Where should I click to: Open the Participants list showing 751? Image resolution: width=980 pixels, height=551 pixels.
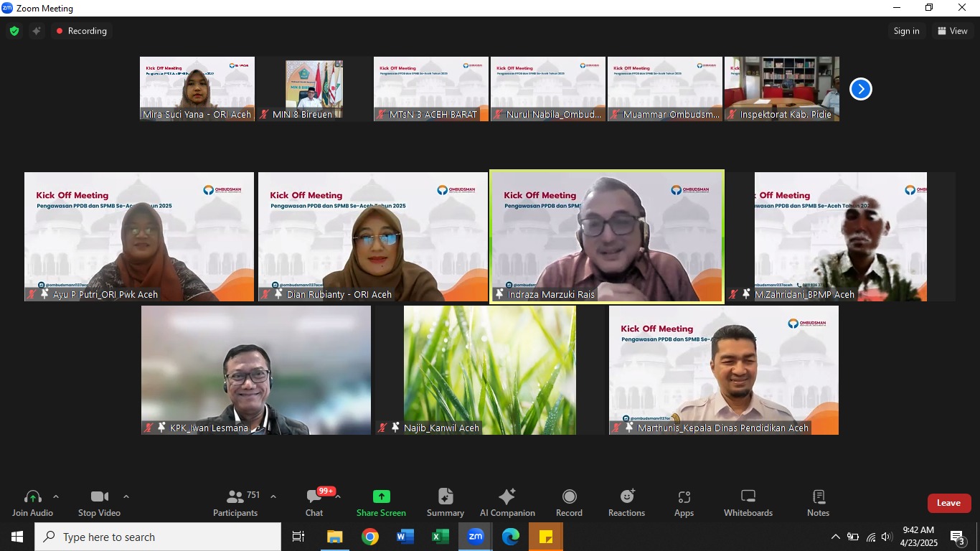[235, 497]
